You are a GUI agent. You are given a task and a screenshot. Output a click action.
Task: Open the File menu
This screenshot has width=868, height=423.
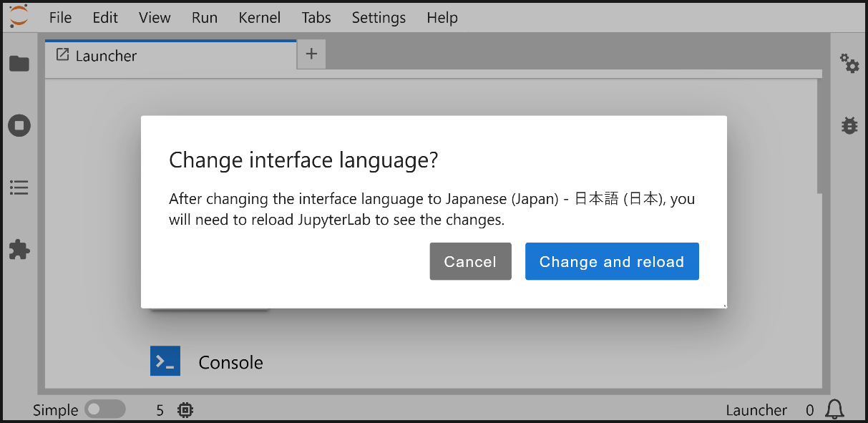60,17
